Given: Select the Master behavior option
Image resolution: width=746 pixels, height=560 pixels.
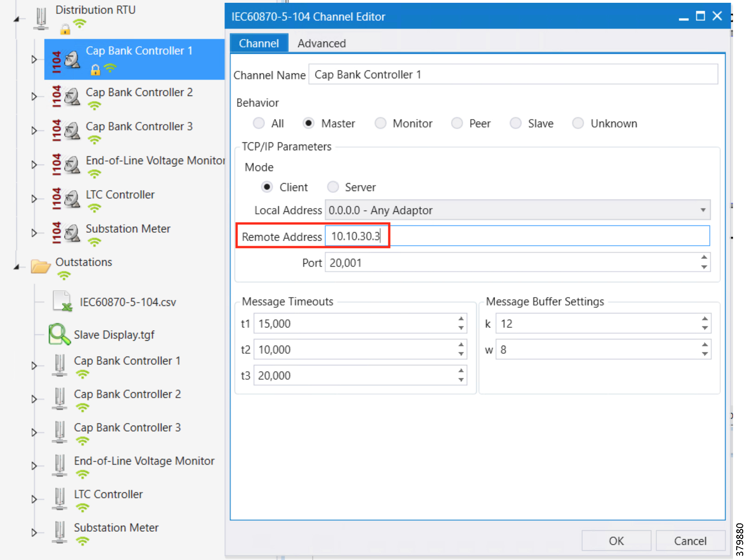Looking at the screenshot, I should click(309, 123).
